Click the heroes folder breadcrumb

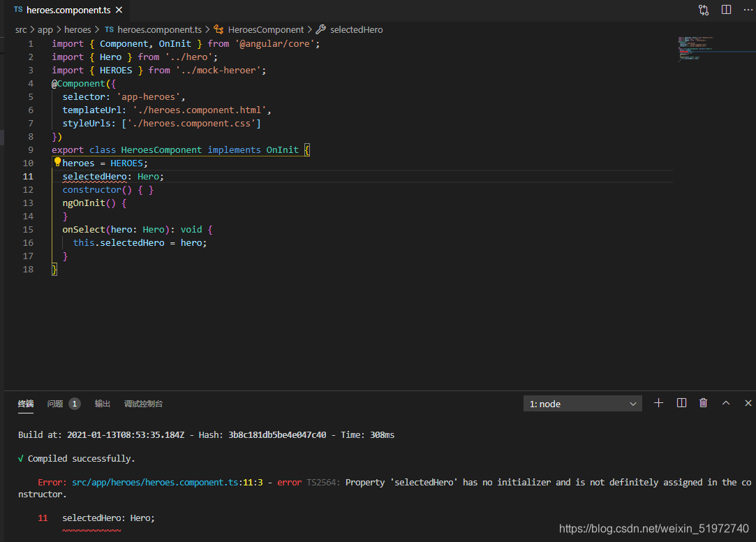click(77, 29)
